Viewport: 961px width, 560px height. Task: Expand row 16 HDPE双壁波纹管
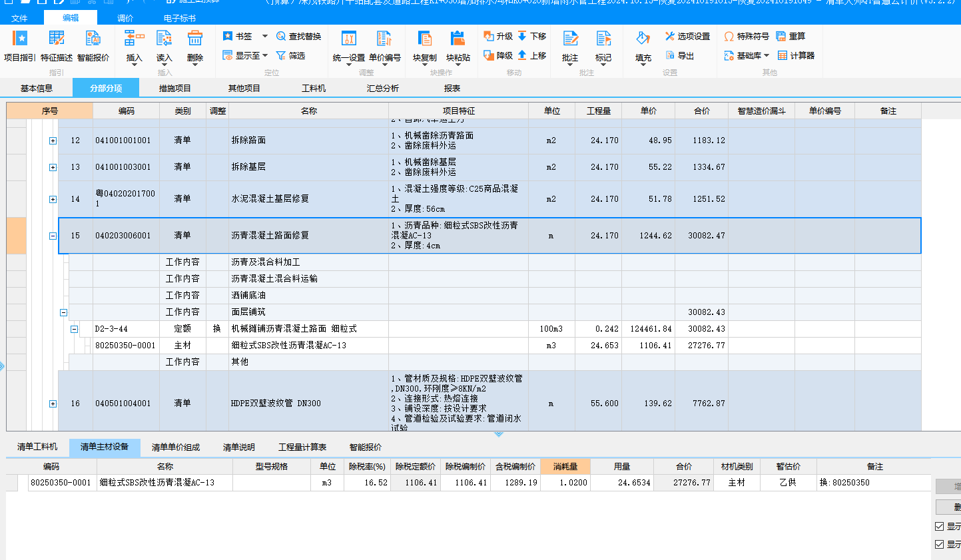tap(53, 404)
